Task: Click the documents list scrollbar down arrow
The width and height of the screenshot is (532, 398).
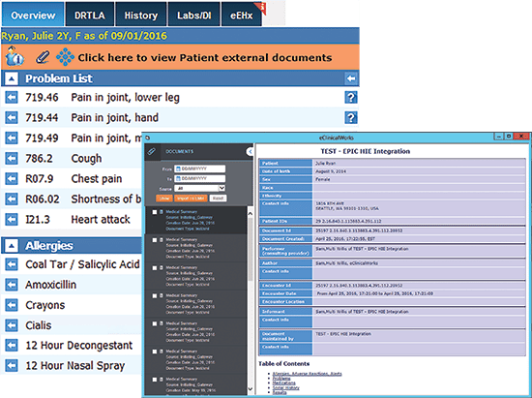Action: coord(251,389)
